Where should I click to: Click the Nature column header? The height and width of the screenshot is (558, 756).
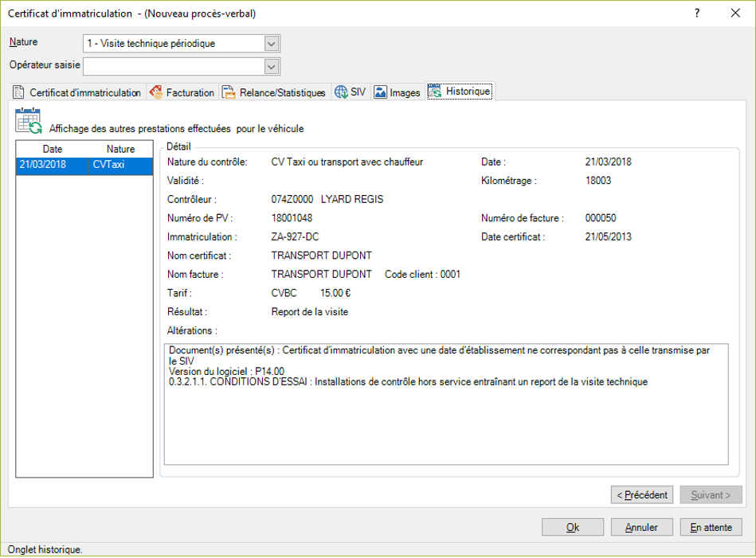pyautogui.click(x=120, y=149)
